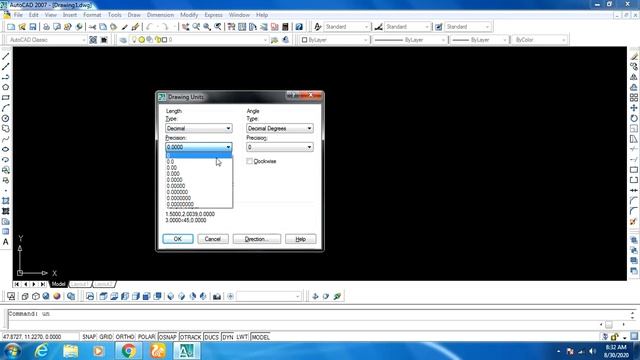Open the File menu

coord(18,15)
